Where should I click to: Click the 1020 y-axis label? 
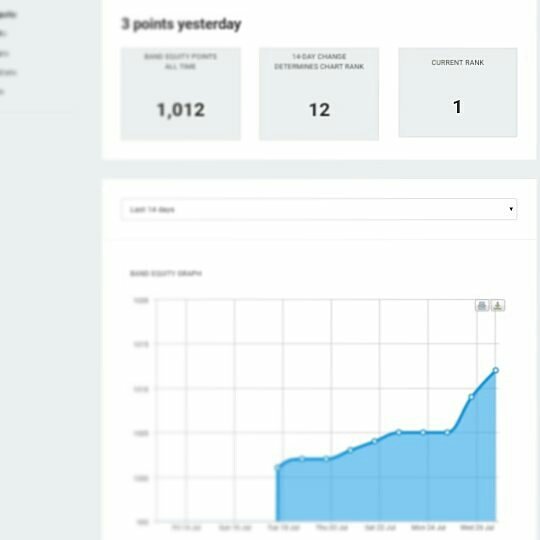pos(141,301)
